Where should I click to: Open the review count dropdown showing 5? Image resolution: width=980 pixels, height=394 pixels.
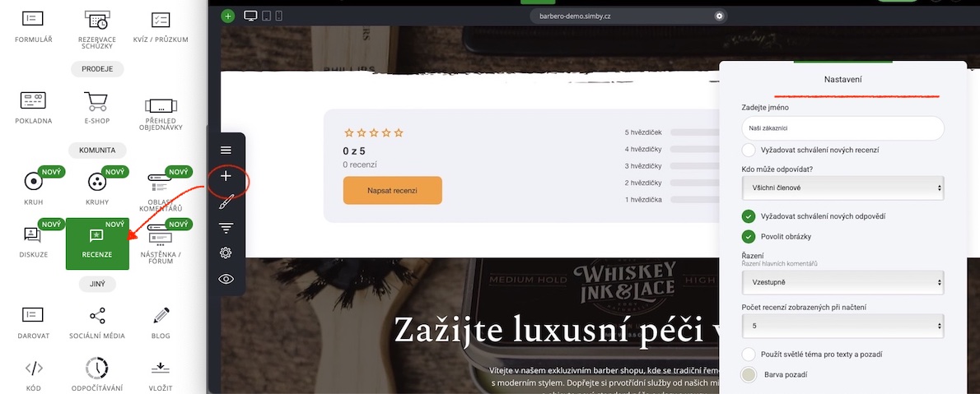tap(842, 326)
